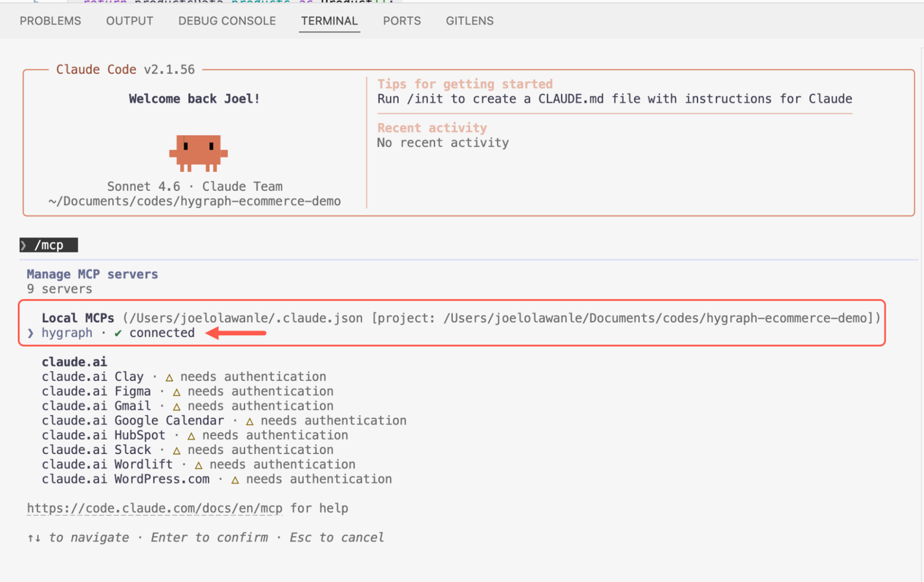This screenshot has height=582, width=924.
Task: Select the claude.ai Clay server entry
Action: (x=92, y=377)
